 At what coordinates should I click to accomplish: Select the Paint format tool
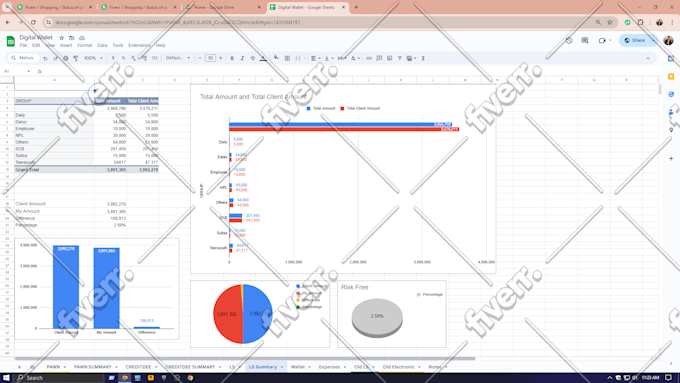point(76,58)
